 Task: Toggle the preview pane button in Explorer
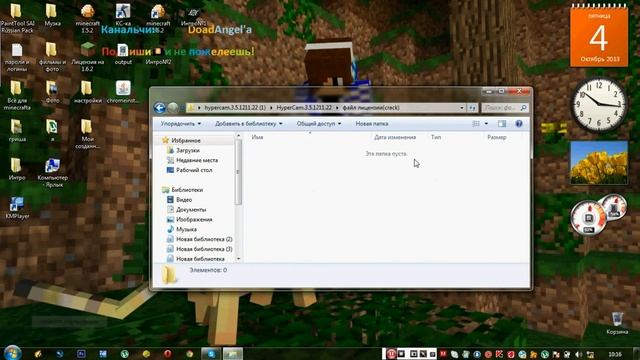coord(502,124)
